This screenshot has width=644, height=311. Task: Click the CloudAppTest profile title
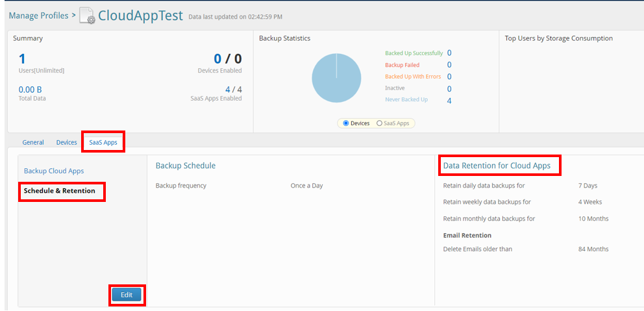[x=140, y=16]
